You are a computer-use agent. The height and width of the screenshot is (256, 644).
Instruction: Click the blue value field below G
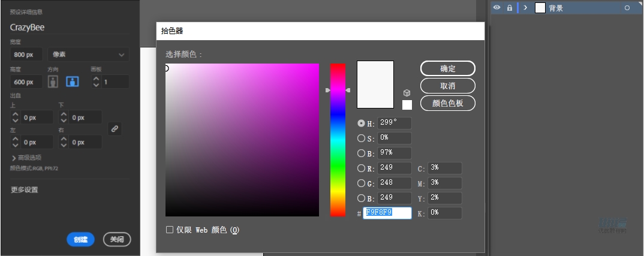[395, 198]
